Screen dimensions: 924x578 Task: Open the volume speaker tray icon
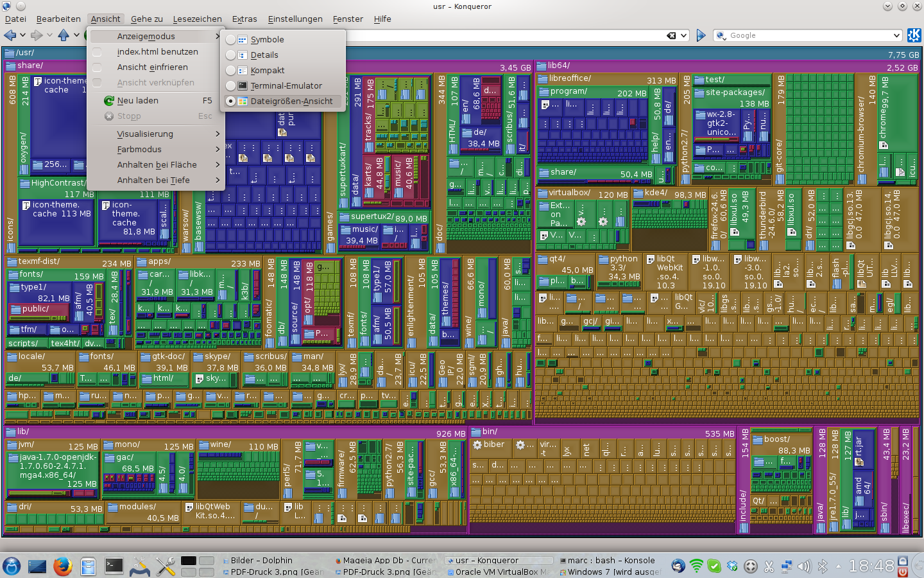tap(805, 566)
